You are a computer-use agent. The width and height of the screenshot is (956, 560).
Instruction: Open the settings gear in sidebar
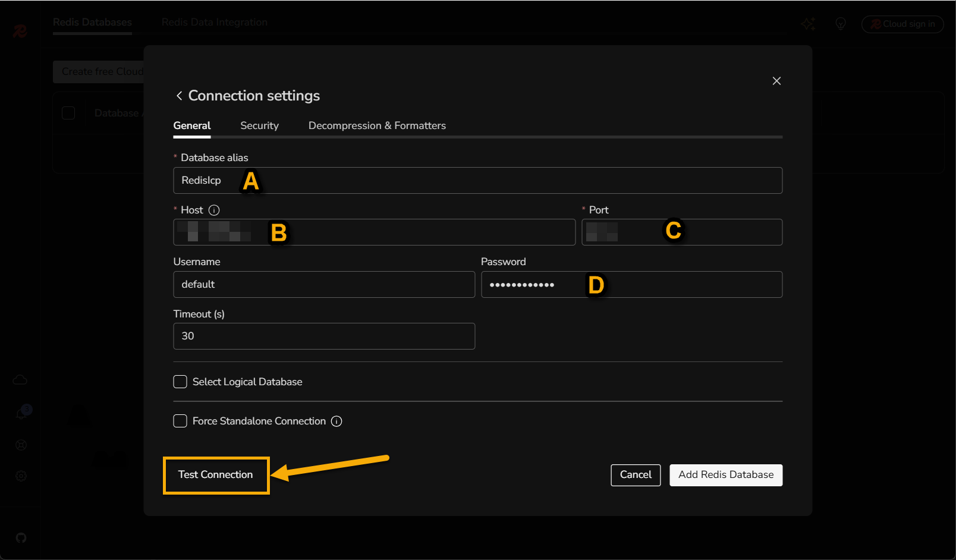[21, 476]
